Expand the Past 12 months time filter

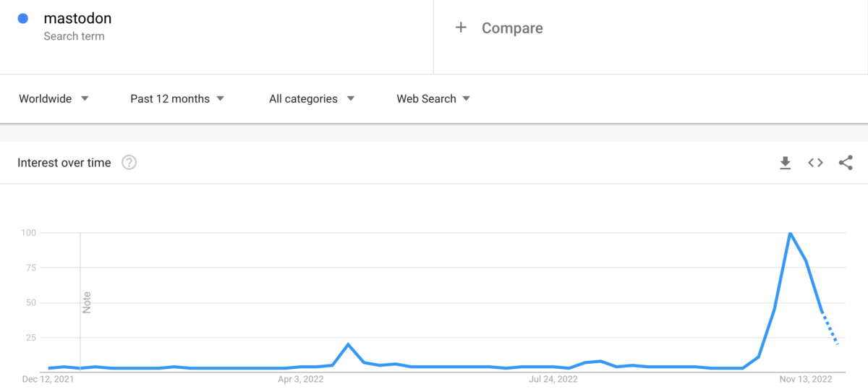click(x=177, y=98)
